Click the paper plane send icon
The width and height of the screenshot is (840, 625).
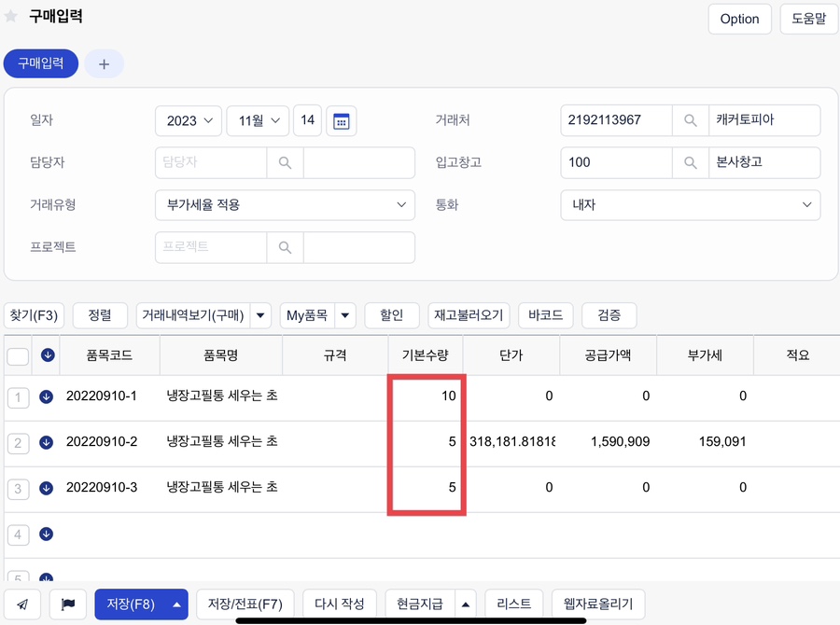(22, 604)
